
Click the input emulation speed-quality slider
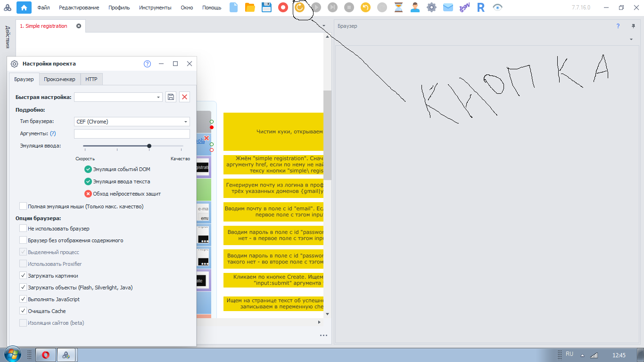click(133, 146)
